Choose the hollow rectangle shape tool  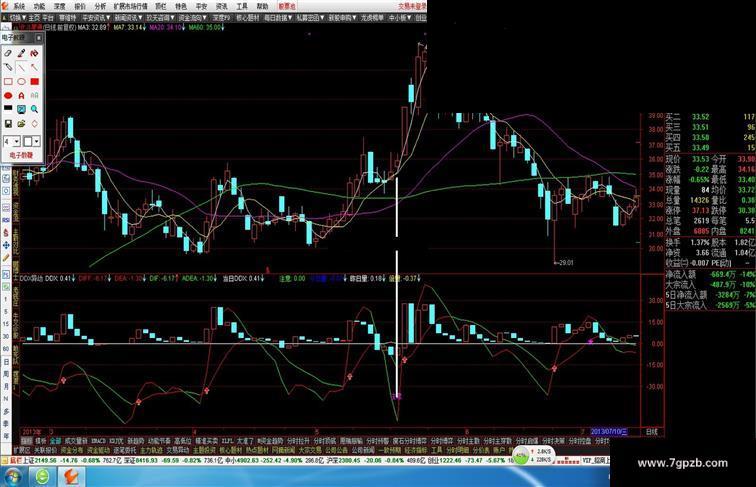tap(8, 81)
